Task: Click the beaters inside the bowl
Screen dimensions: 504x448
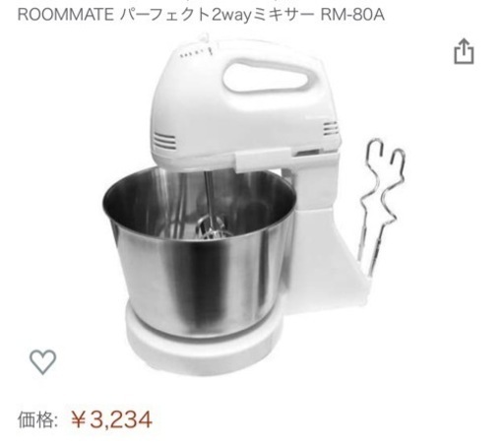Action: [212, 228]
